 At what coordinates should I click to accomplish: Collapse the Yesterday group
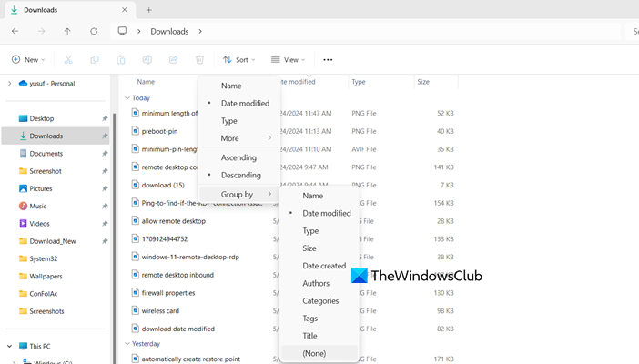click(127, 344)
